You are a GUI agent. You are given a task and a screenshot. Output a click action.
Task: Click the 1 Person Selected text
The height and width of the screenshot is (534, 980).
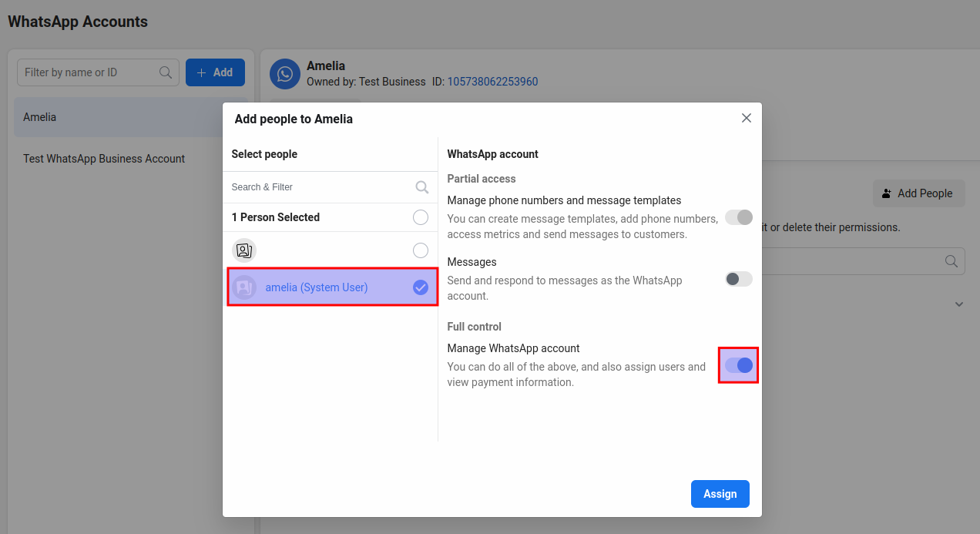[x=276, y=217]
